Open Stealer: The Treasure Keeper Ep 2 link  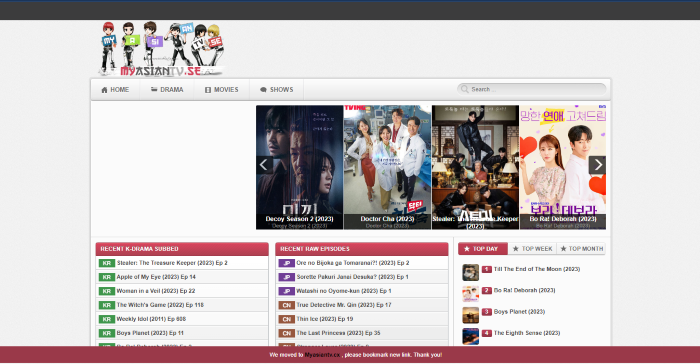click(x=172, y=263)
